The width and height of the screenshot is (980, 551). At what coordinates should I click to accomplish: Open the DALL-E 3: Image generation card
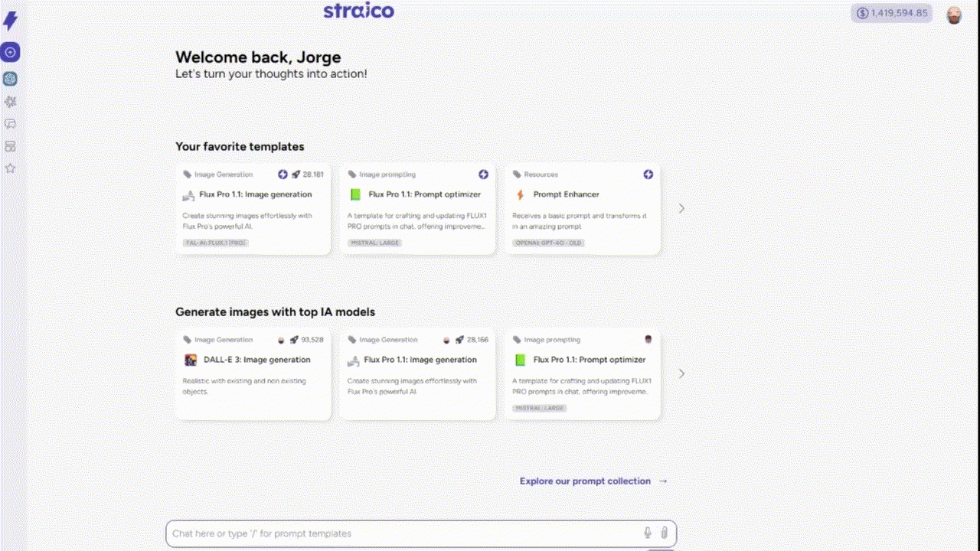tap(253, 373)
